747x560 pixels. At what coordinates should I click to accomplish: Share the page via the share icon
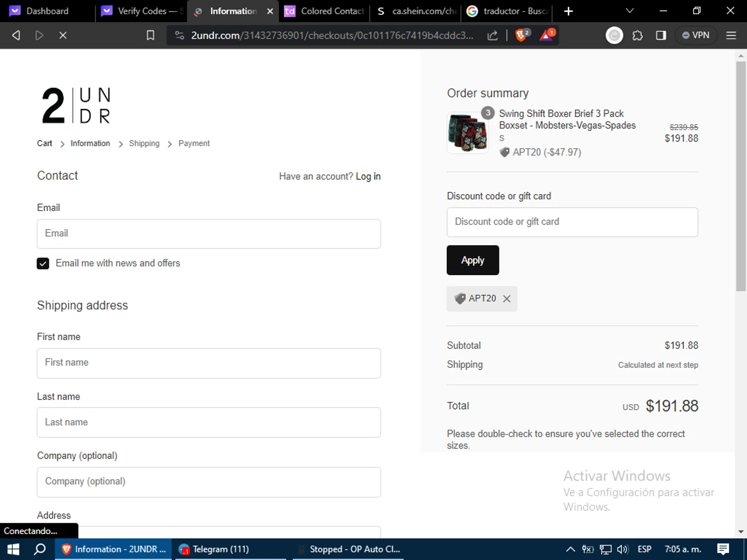coord(493,35)
